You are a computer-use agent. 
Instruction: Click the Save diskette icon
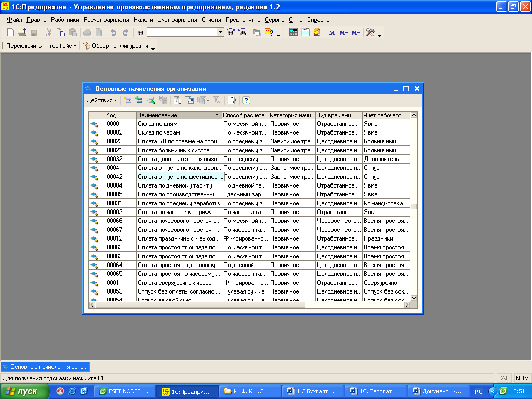34,33
